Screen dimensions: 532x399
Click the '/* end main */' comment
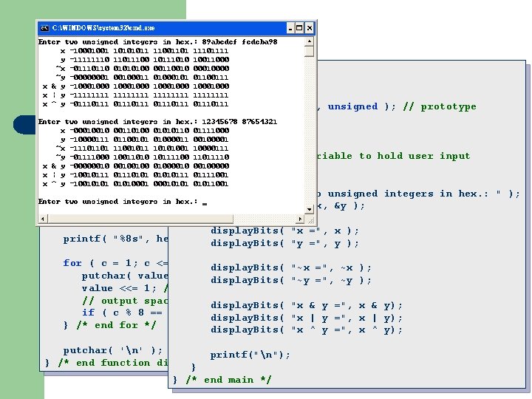228,380
